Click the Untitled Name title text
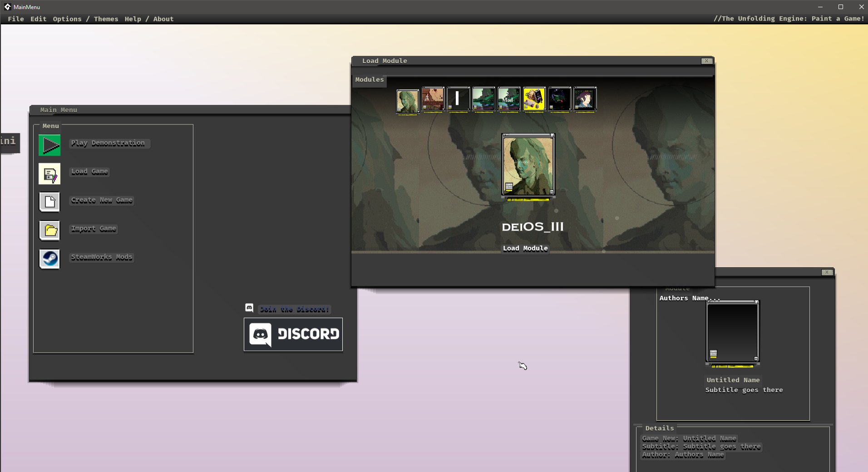The image size is (868, 472). pyautogui.click(x=733, y=380)
